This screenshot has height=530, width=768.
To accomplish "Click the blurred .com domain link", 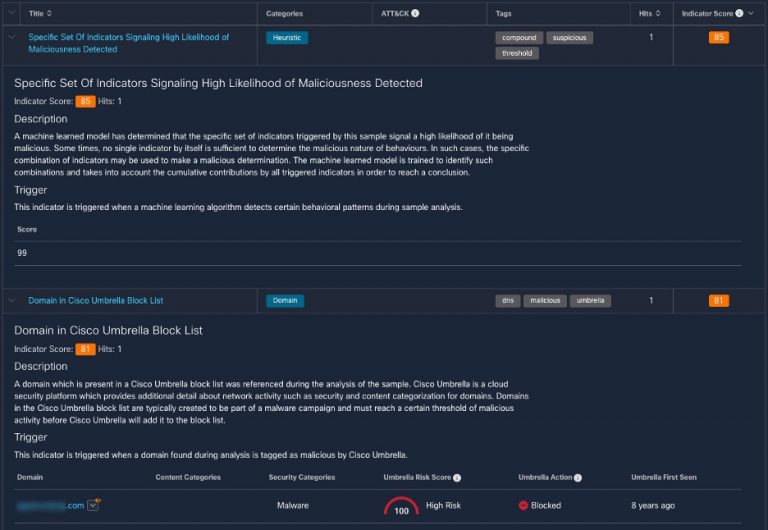I will (50, 506).
